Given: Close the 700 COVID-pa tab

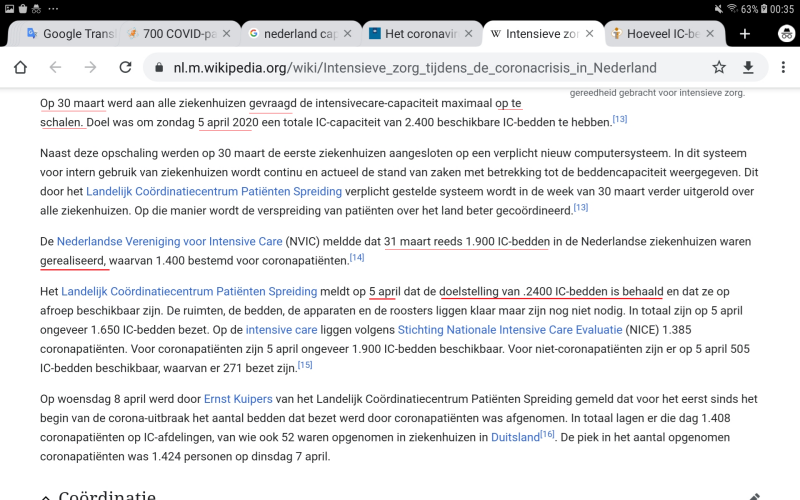Looking at the screenshot, I should (227, 34).
